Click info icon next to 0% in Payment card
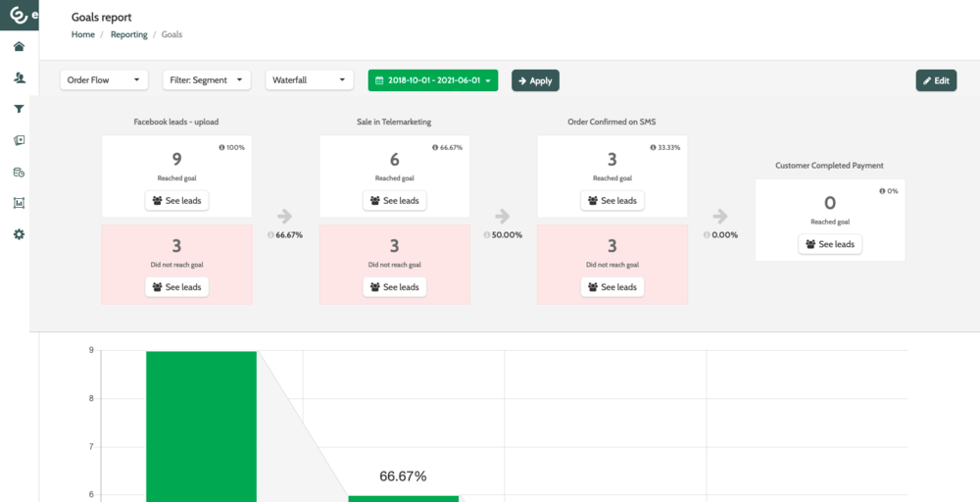Viewport: 980px width, 502px height. [882, 191]
